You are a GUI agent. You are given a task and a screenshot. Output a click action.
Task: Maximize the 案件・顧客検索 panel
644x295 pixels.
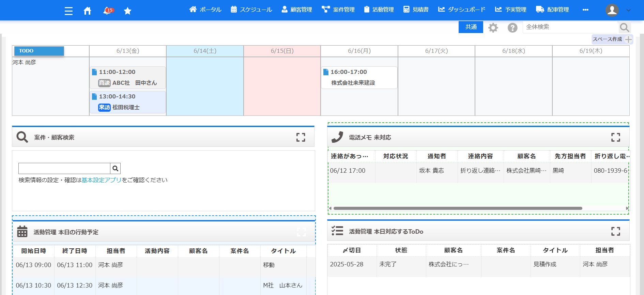[301, 137]
